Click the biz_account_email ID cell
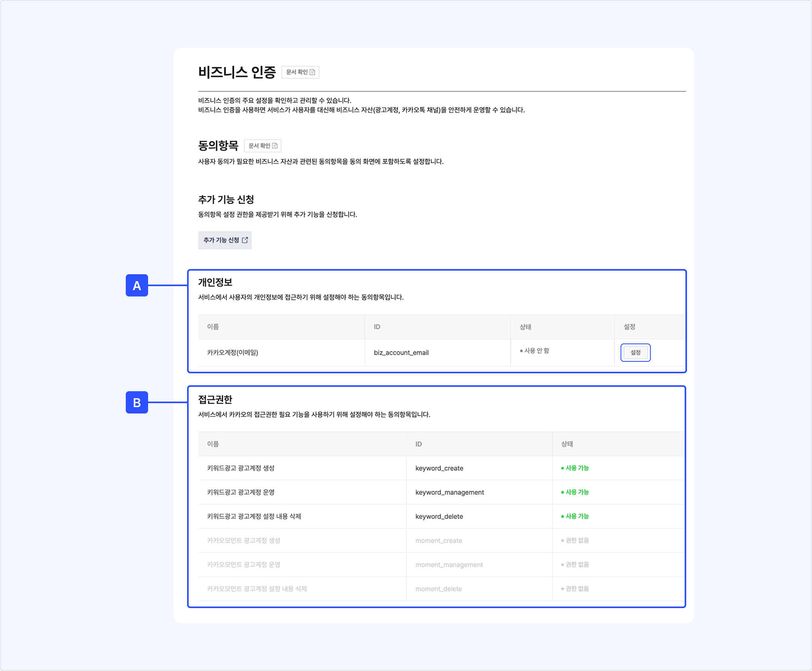The width and height of the screenshot is (812, 671). click(x=401, y=353)
